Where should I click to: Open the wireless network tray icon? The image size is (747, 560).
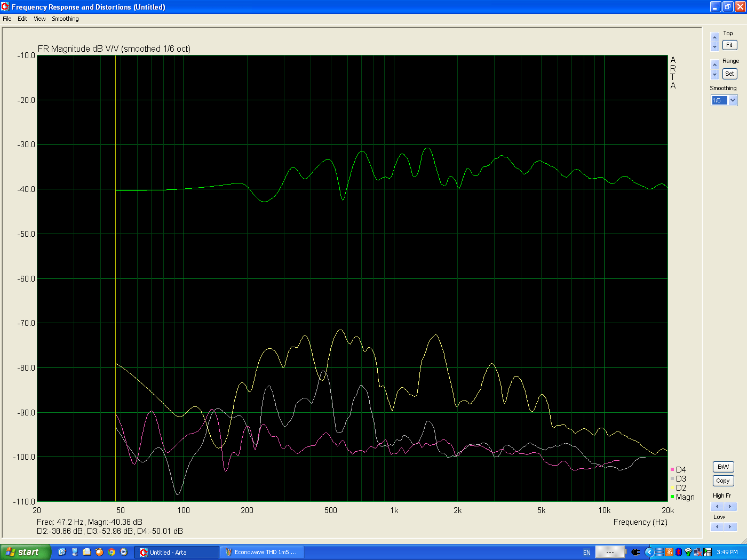click(x=688, y=552)
